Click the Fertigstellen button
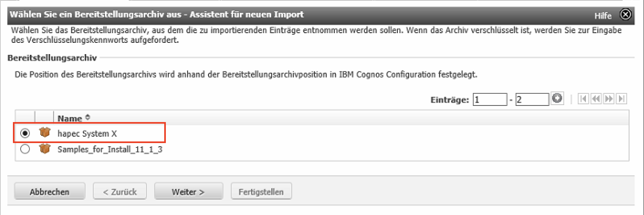 click(261, 192)
